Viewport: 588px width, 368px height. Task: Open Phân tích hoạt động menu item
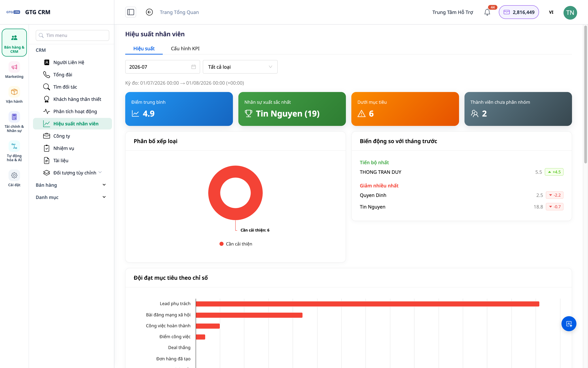click(72, 111)
